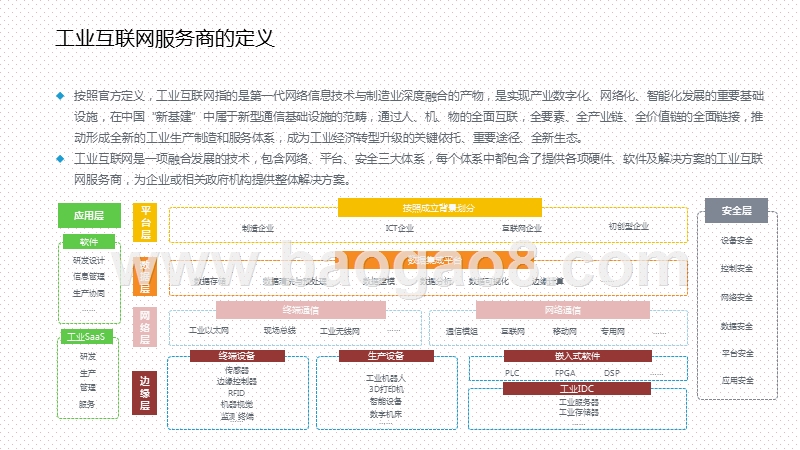Click the FPGA text

pyautogui.click(x=565, y=373)
